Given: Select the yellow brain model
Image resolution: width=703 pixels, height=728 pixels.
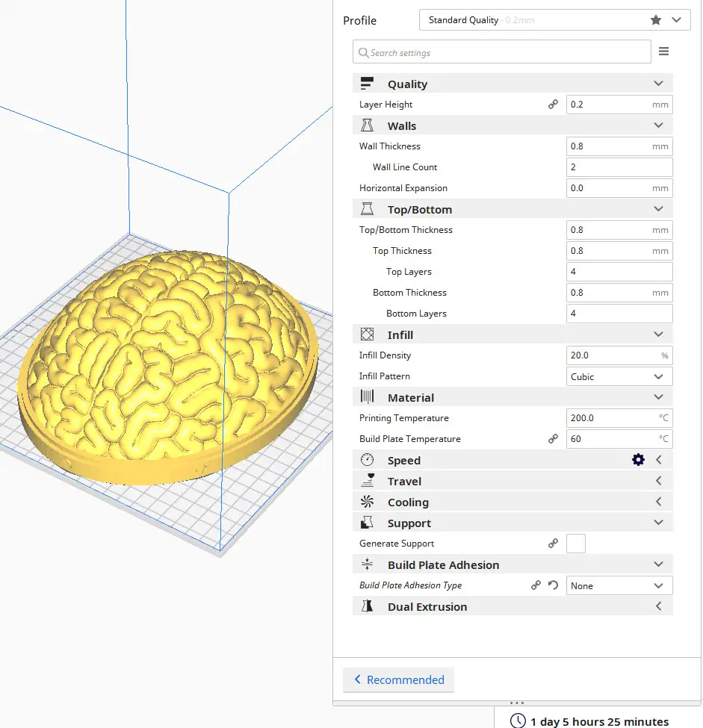Looking at the screenshot, I should (x=167, y=367).
